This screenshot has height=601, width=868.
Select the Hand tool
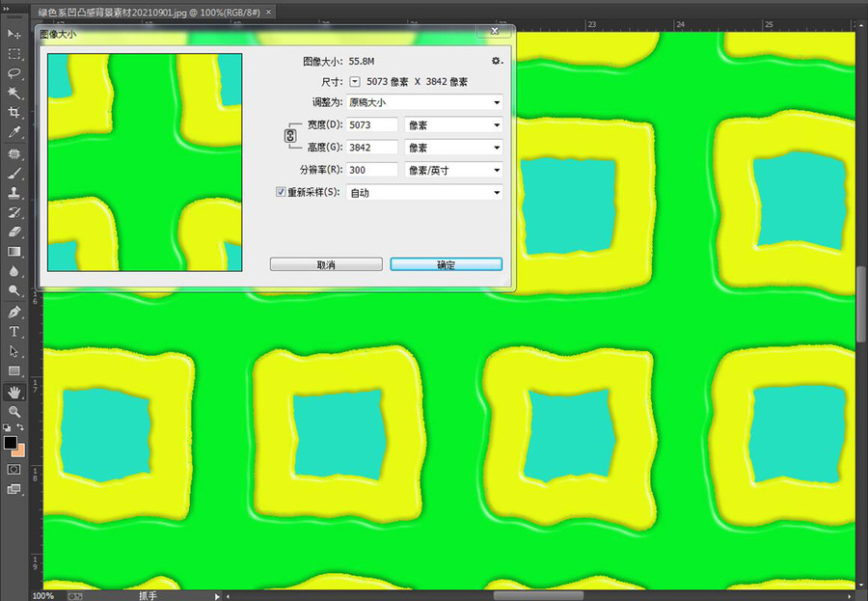click(x=14, y=393)
